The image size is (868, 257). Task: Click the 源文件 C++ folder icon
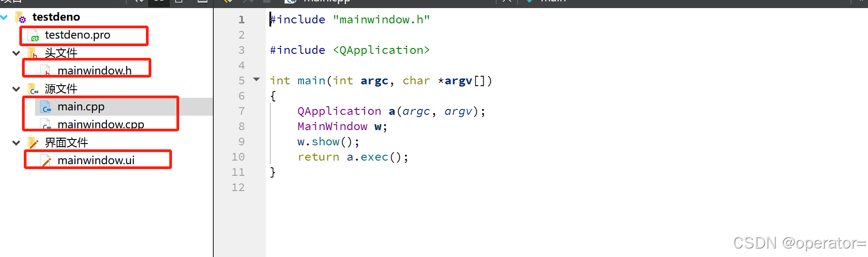click(x=33, y=89)
